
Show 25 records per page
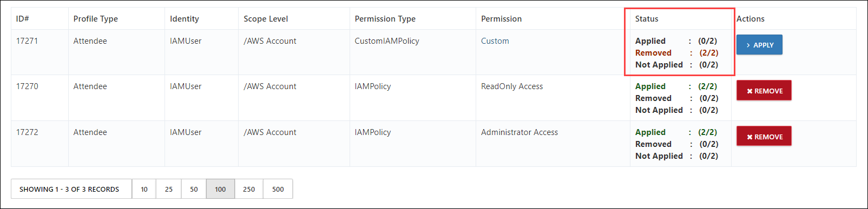[169, 189]
